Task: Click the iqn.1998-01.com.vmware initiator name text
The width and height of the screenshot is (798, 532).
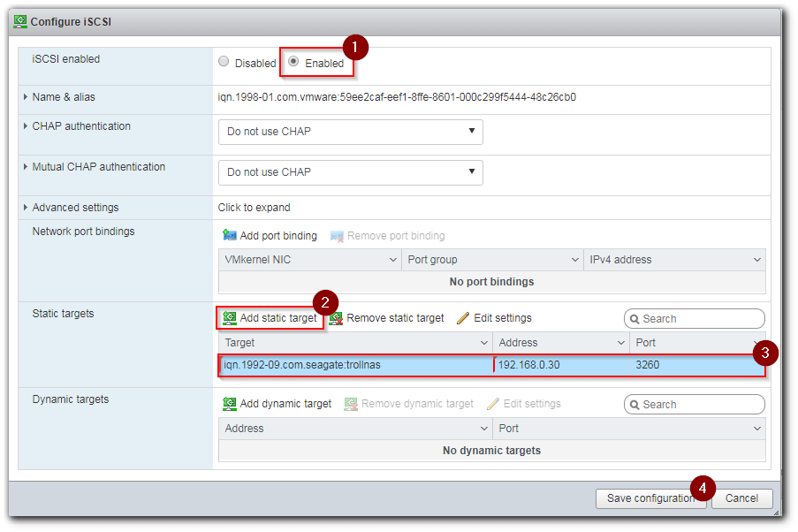Action: [x=397, y=96]
